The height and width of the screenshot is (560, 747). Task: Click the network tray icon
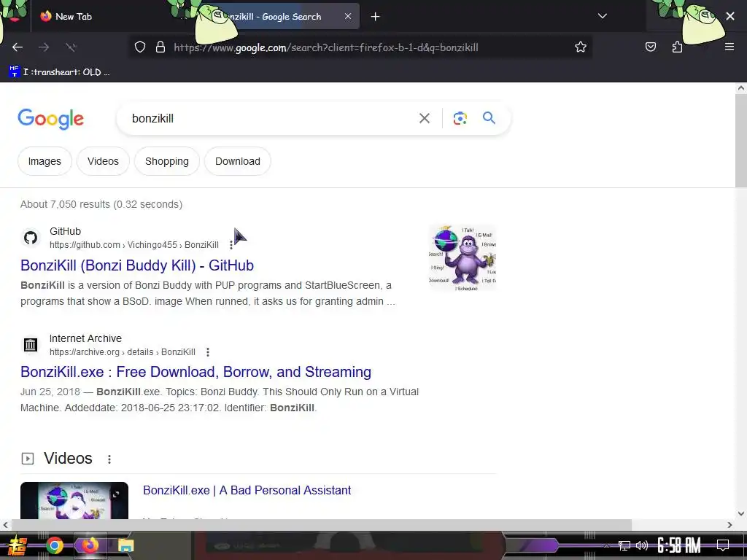[x=624, y=545]
